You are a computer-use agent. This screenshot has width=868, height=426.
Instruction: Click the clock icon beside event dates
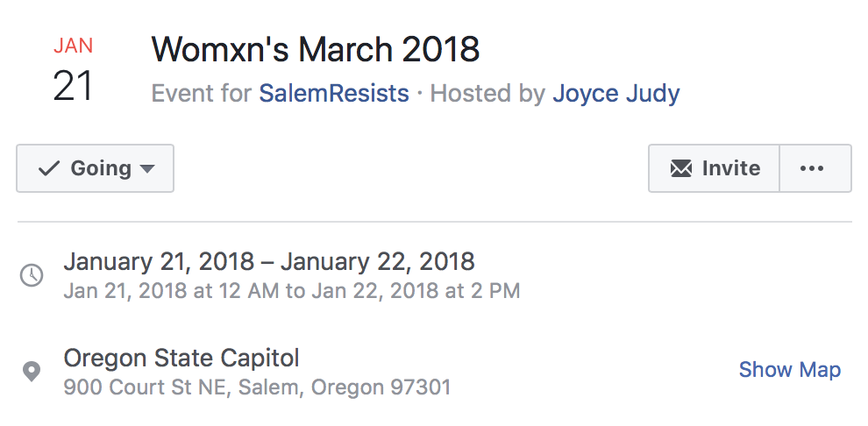[32, 275]
